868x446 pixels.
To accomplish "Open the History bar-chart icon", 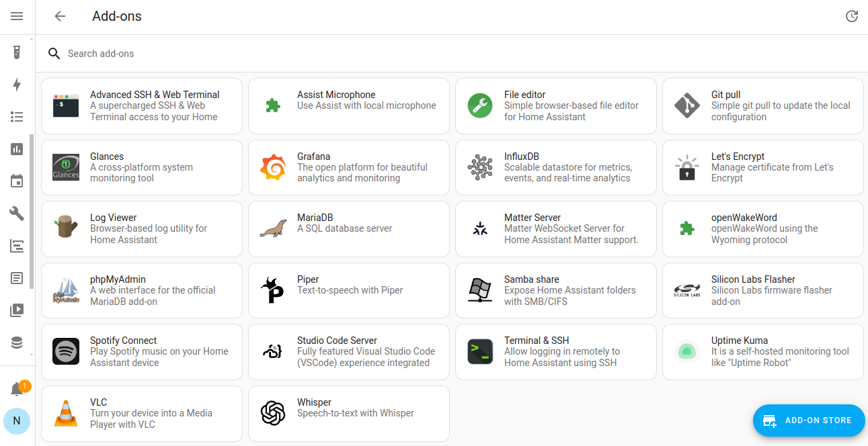I will pyautogui.click(x=17, y=148).
